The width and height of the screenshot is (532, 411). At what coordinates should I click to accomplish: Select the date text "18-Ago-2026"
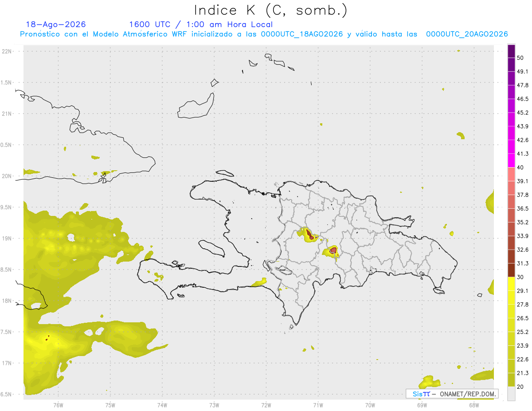[56, 24]
